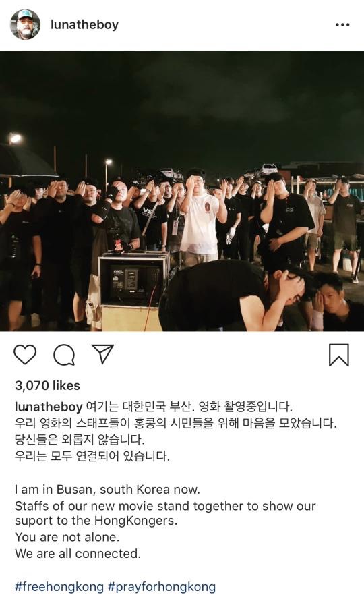Image resolution: width=364 pixels, height=597 pixels.
Task: Open comments via the speech bubble icon
Action: point(64,354)
